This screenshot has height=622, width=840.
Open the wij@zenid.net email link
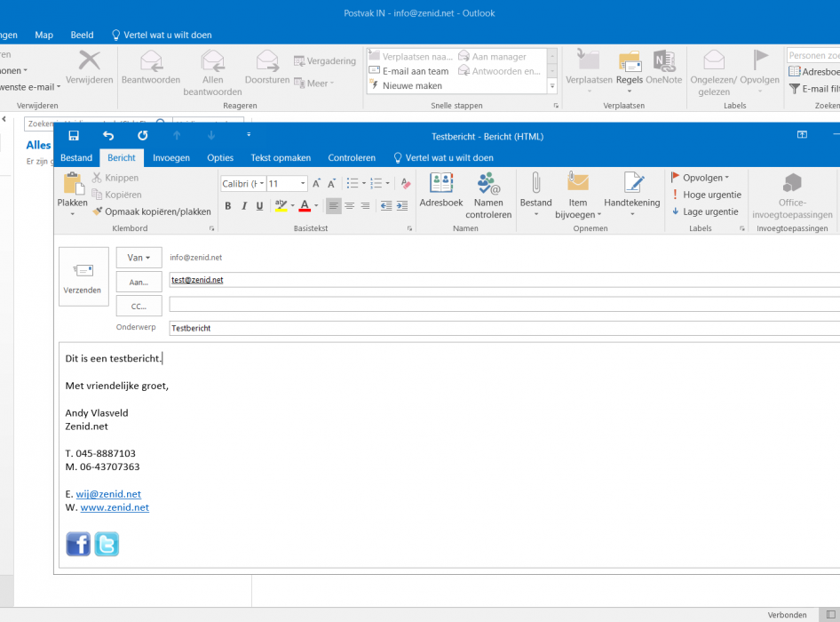(x=108, y=494)
